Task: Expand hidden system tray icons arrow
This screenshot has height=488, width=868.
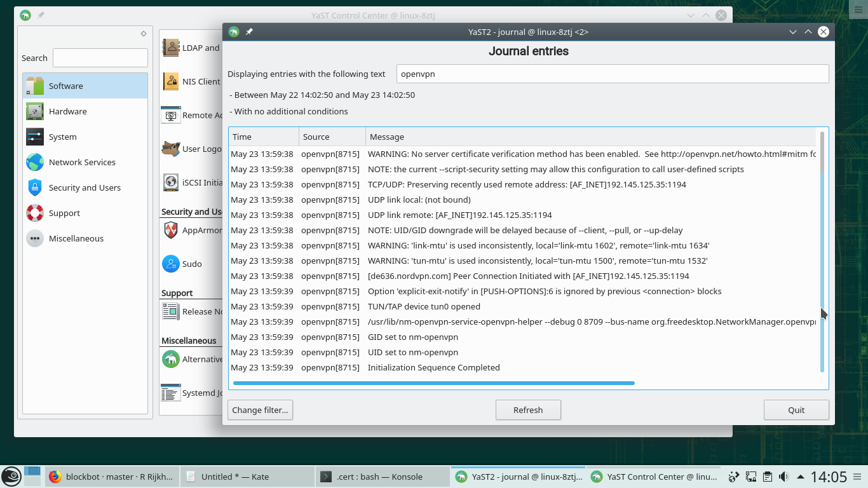Action: point(799,477)
